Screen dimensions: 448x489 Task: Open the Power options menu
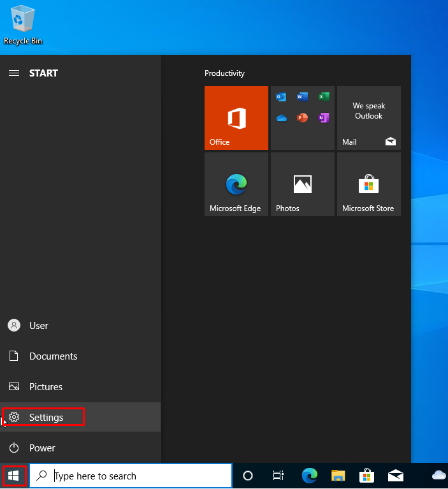click(x=42, y=448)
